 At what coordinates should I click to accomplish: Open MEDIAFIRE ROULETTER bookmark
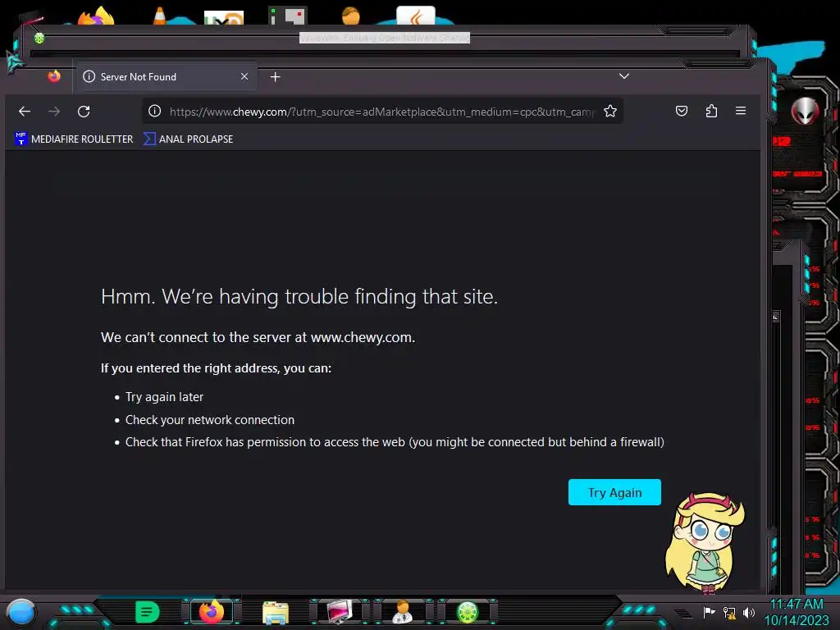(x=74, y=139)
